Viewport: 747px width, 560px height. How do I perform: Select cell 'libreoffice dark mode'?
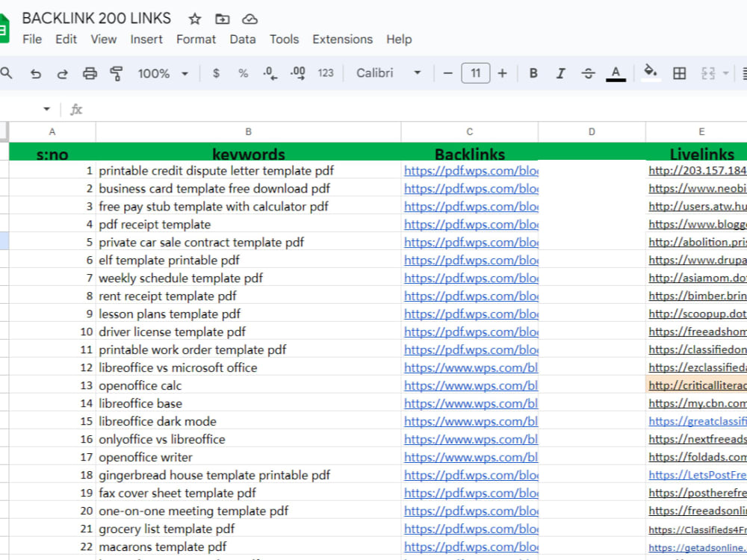[248, 421]
